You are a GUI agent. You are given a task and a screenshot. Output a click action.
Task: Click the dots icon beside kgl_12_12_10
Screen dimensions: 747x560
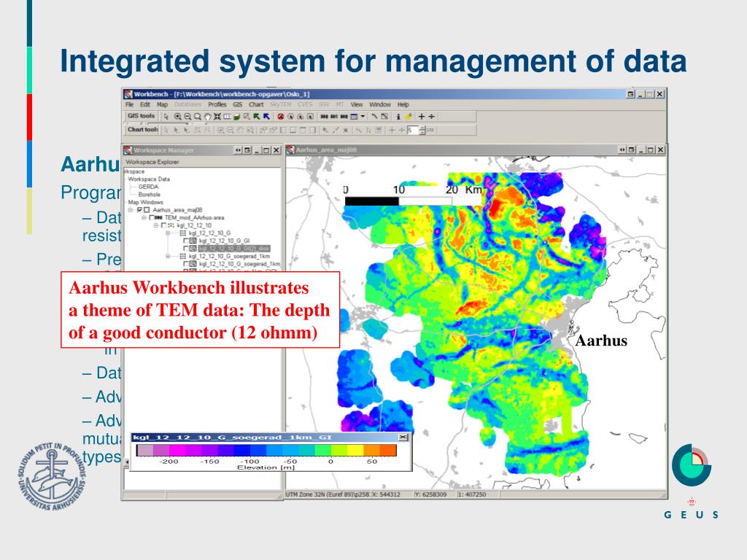(171, 225)
